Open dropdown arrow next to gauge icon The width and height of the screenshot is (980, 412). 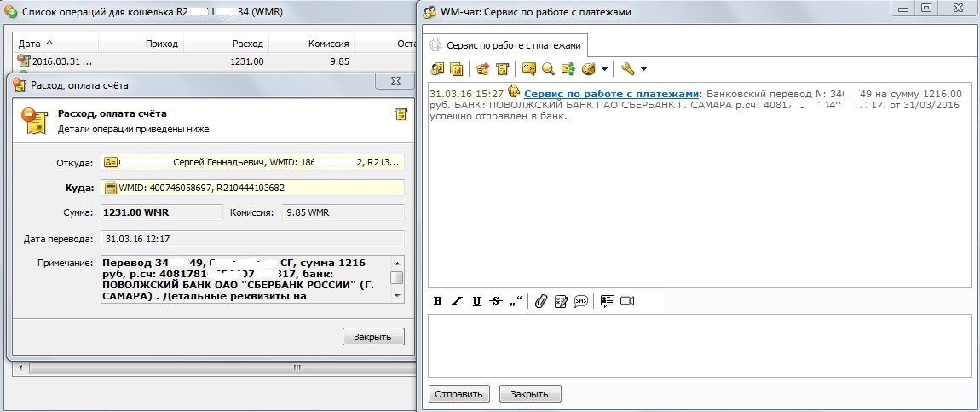tap(603, 69)
